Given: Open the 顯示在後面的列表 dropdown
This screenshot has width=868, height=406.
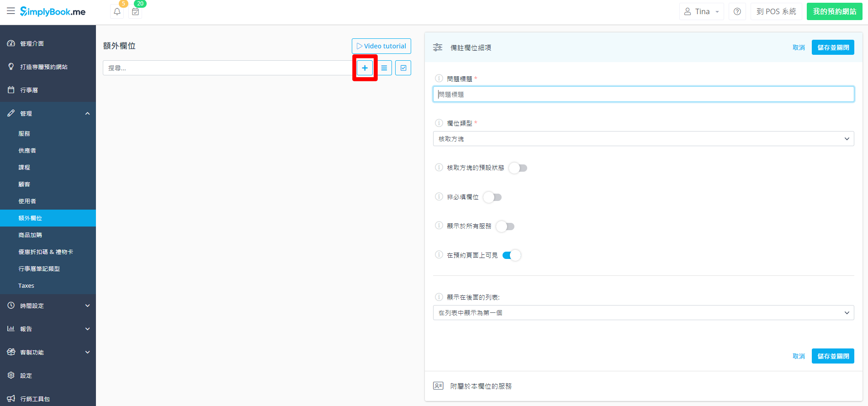Looking at the screenshot, I should coord(643,313).
